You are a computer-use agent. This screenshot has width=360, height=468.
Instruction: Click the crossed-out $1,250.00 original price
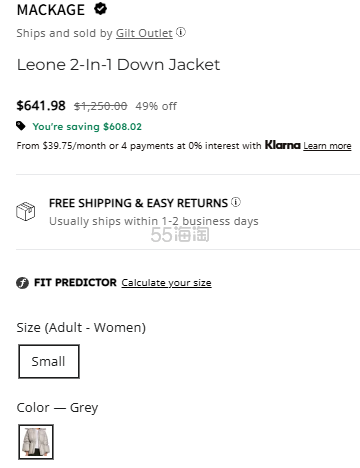pyautogui.click(x=100, y=106)
